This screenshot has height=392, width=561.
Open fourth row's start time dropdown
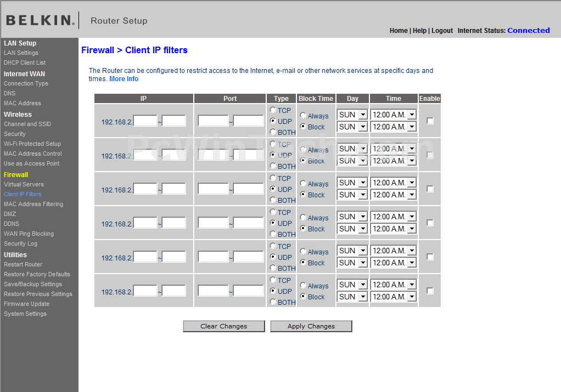394,217
